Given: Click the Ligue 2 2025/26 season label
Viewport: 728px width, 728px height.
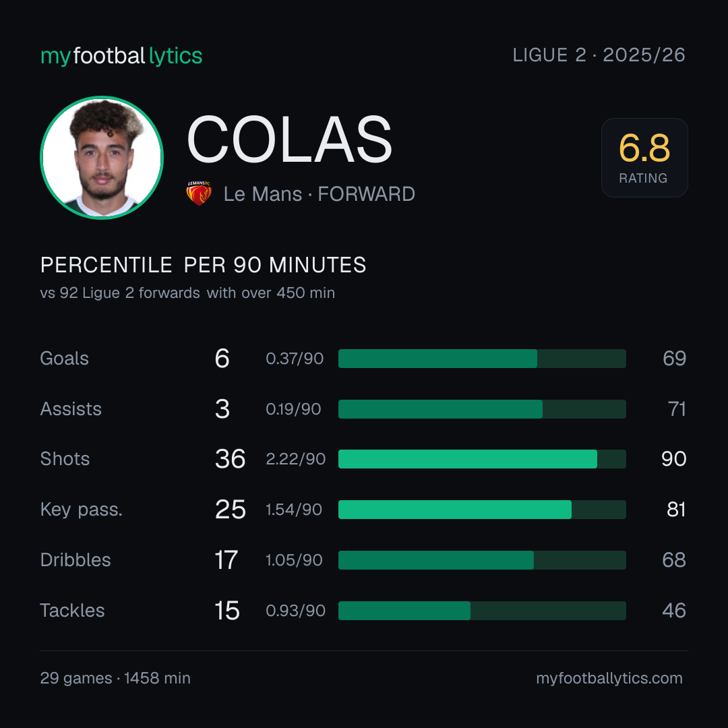Looking at the screenshot, I should [x=599, y=55].
